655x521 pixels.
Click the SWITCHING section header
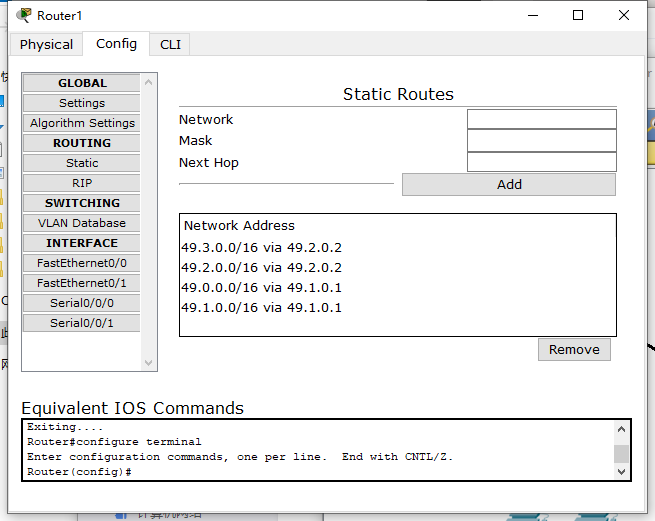(x=82, y=203)
